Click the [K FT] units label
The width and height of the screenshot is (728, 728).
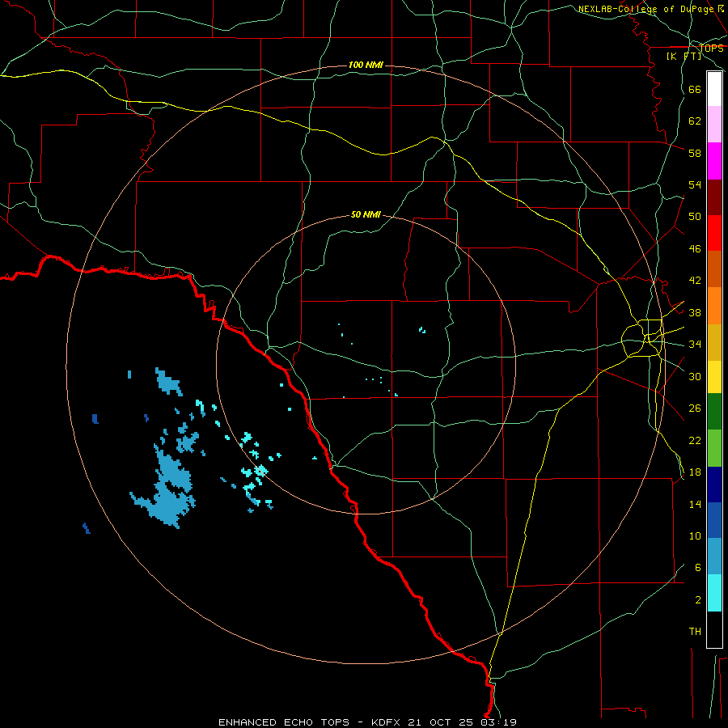684,57
